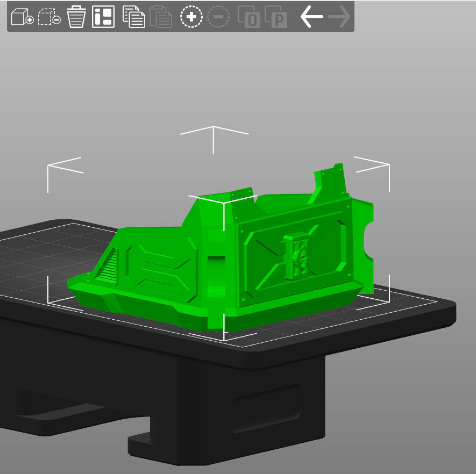Click the Add model cube icon
The image size is (476, 474).
[x=22, y=17]
